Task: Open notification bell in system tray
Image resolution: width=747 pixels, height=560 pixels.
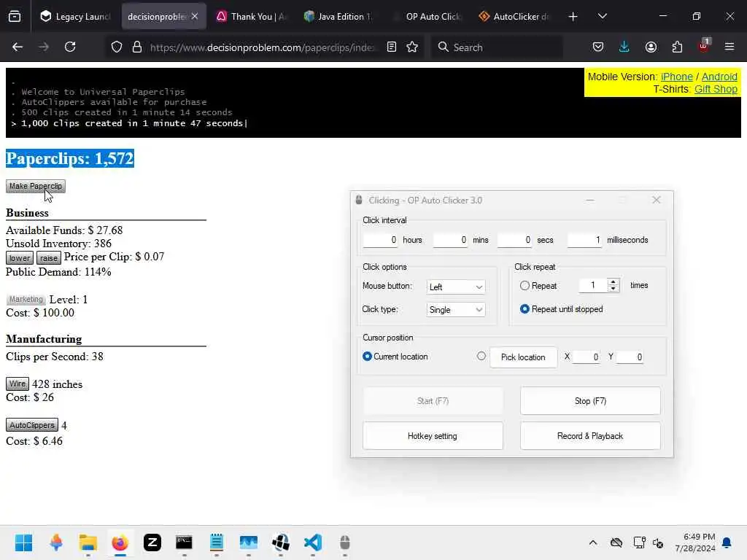Action: [727, 542]
